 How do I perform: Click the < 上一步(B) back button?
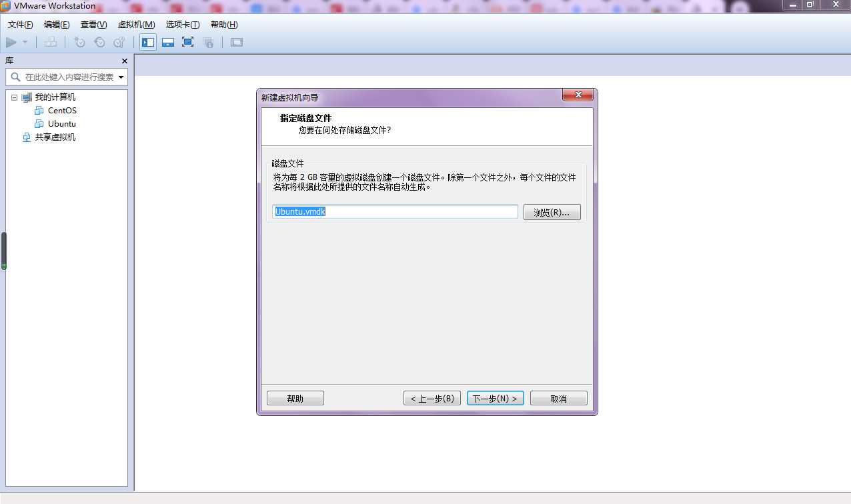[432, 398]
